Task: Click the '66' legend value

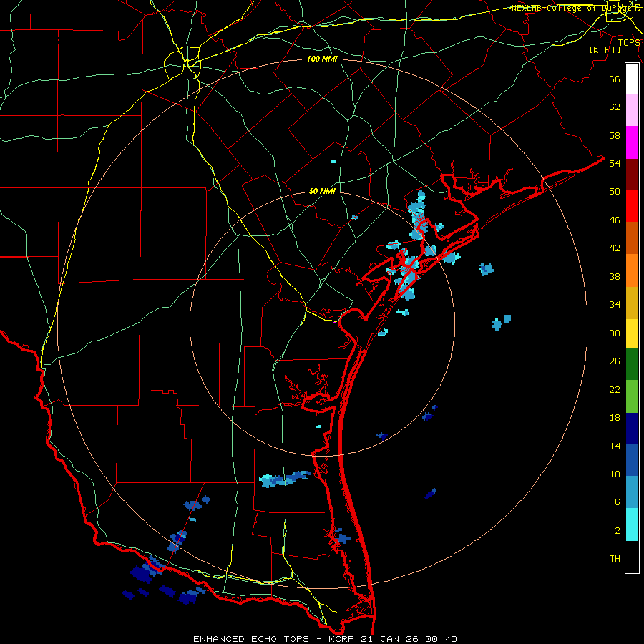Action: pos(615,79)
